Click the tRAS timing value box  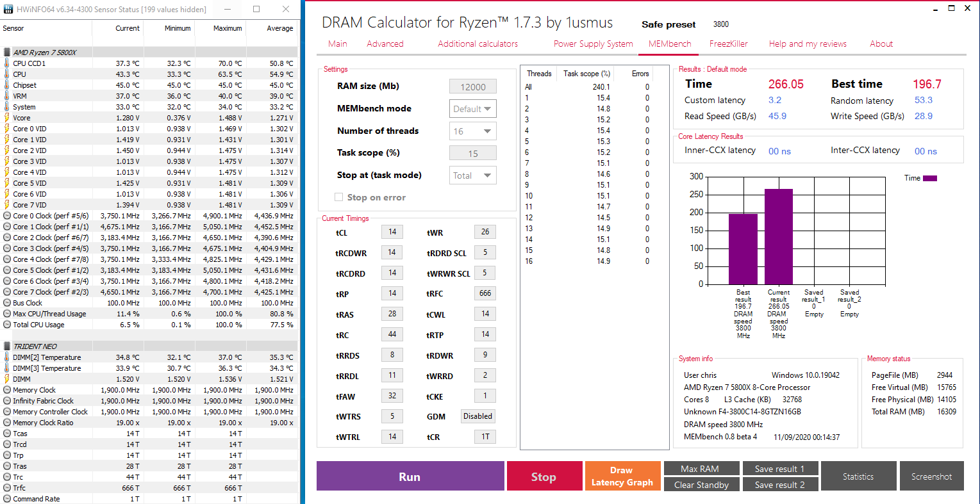(x=392, y=314)
